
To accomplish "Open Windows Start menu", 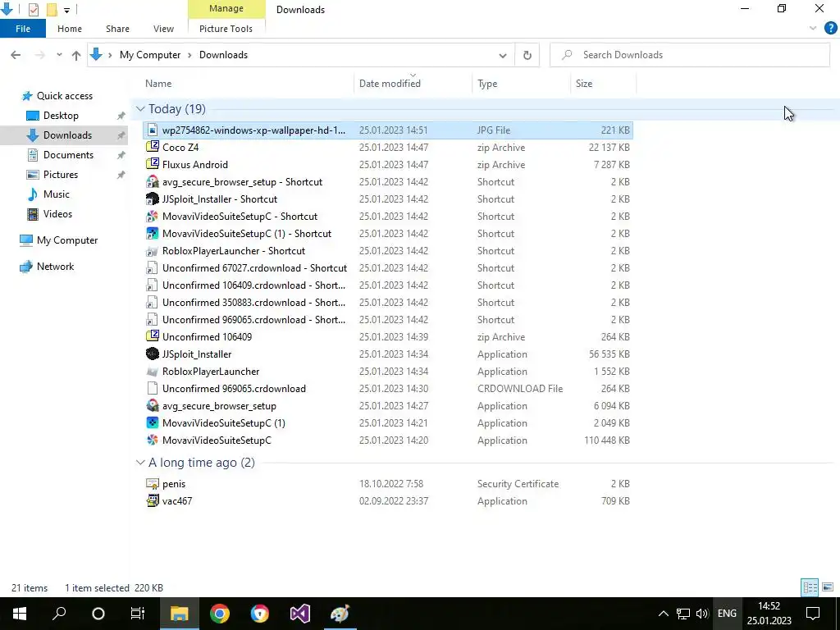I will point(20,614).
